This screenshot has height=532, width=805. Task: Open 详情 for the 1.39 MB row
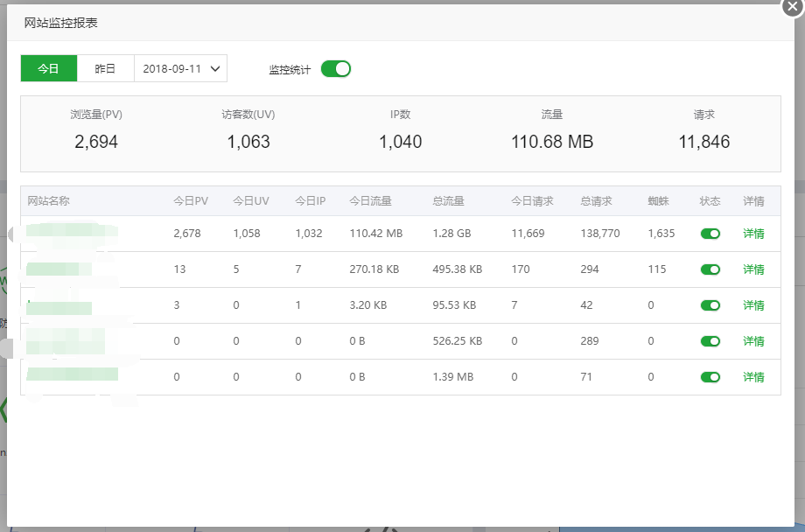pyautogui.click(x=753, y=377)
